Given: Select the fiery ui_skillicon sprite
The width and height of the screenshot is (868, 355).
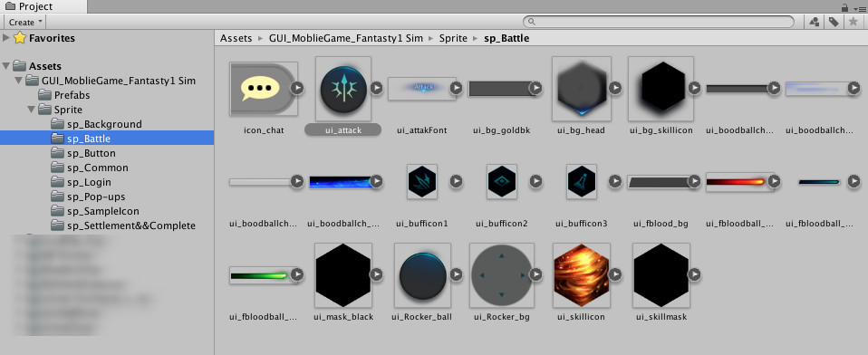Looking at the screenshot, I should pyautogui.click(x=582, y=274).
